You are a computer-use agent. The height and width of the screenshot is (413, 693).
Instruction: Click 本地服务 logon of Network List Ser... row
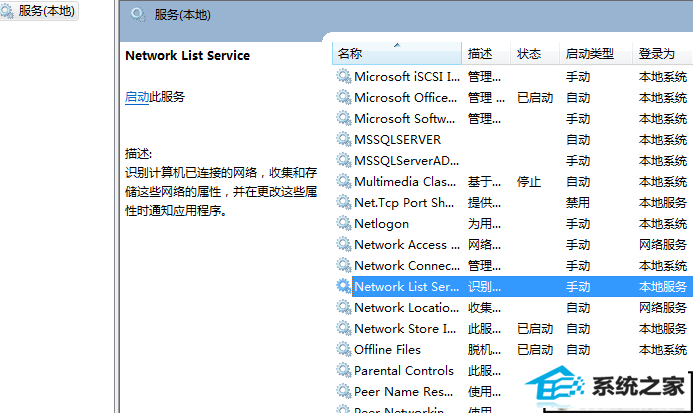click(663, 287)
